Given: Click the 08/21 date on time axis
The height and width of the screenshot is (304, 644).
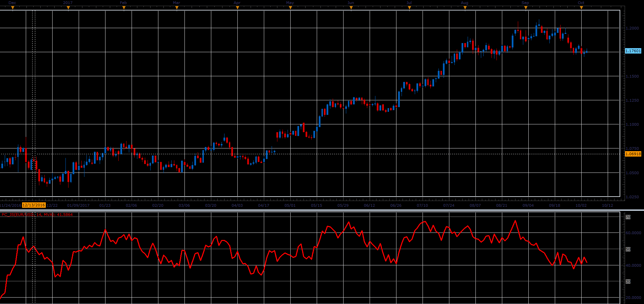Looking at the screenshot, I should [x=502, y=205].
